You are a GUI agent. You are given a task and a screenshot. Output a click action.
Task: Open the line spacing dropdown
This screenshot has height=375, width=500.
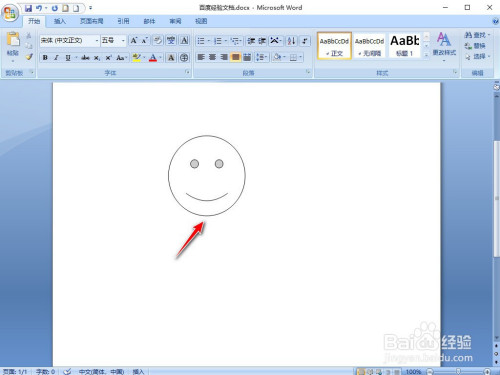262,57
